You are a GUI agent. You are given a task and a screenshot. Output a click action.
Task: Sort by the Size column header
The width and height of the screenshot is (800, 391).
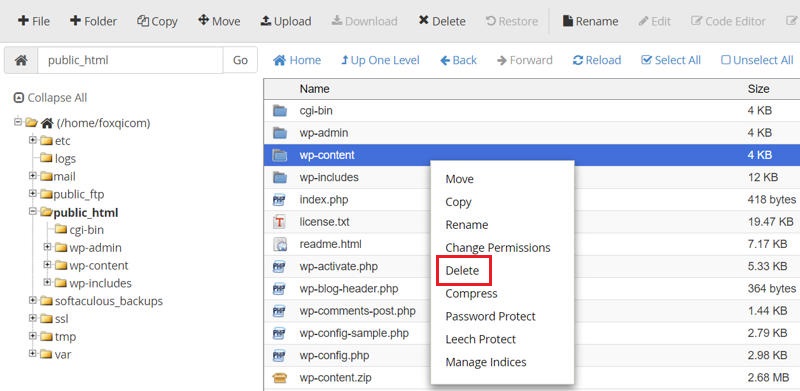coord(758,89)
